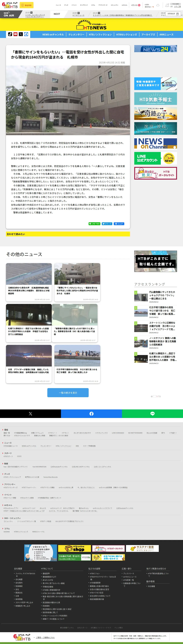
Task: Open the HTB気象予報士 banner
Action: (155, 99)
